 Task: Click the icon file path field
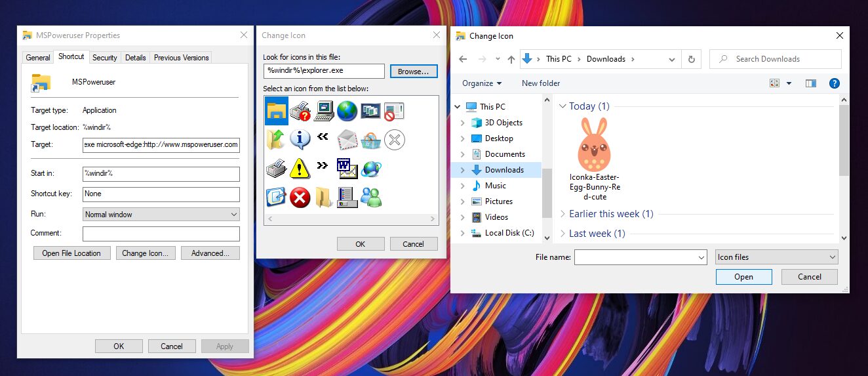tap(324, 71)
